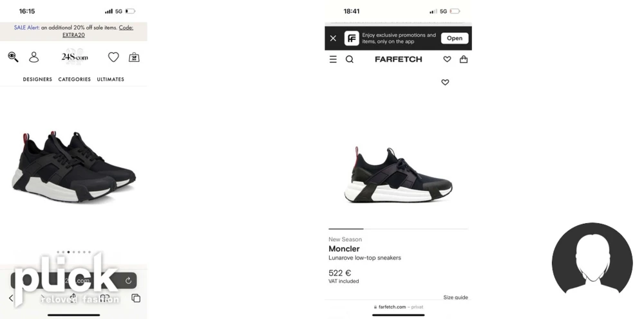Open the 24S wishlist heart icon
This screenshot has height=319, width=644.
[113, 57]
